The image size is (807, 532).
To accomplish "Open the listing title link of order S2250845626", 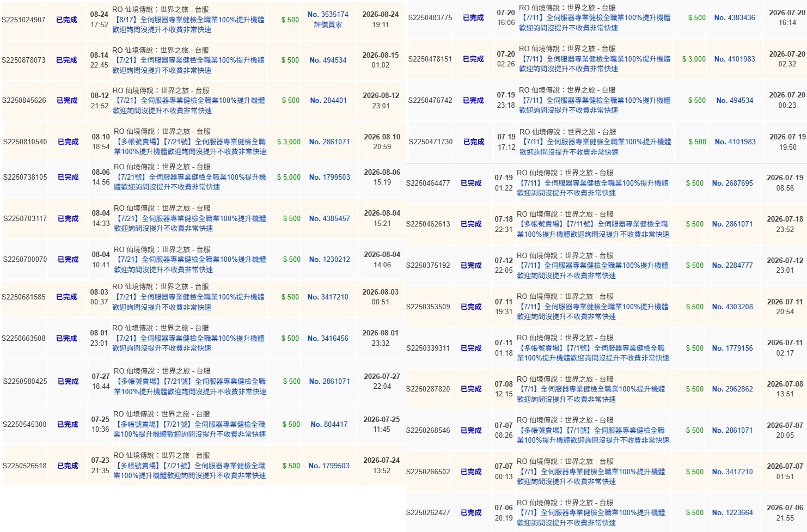I will [x=189, y=106].
